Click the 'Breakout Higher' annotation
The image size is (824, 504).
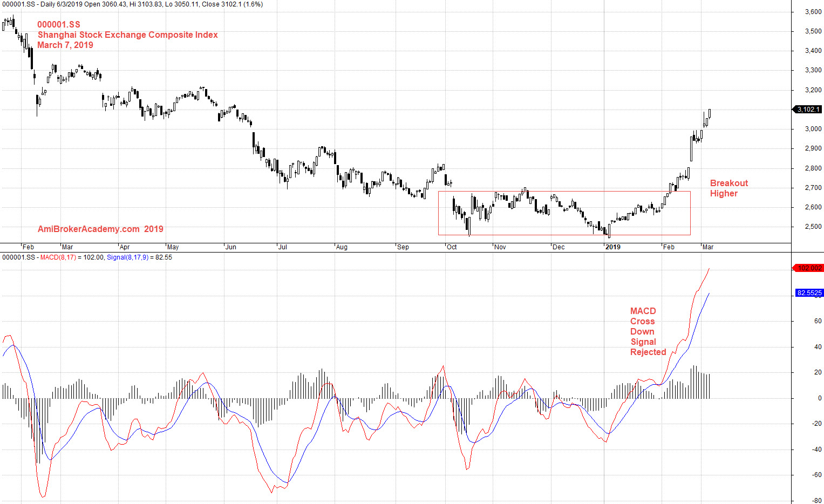click(x=729, y=188)
